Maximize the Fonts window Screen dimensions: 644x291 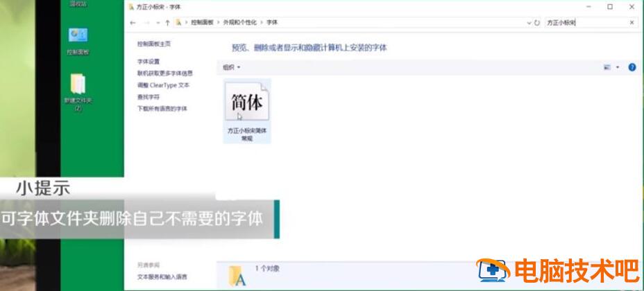coord(610,7)
